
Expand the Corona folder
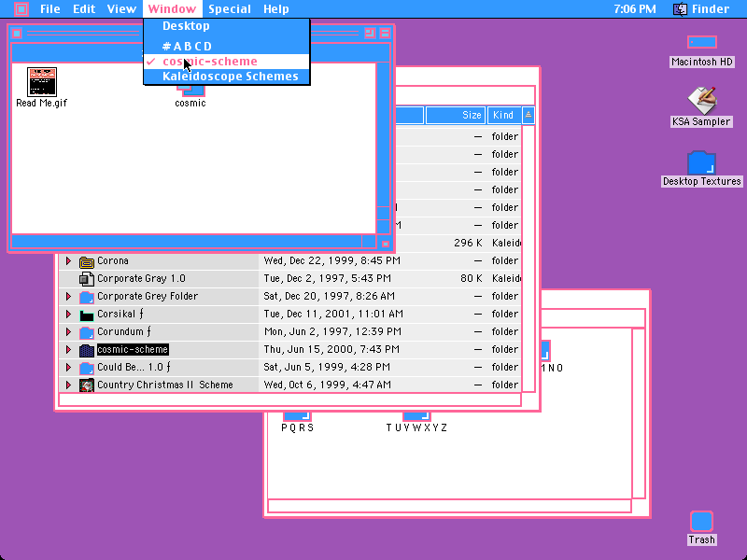pyautogui.click(x=68, y=261)
